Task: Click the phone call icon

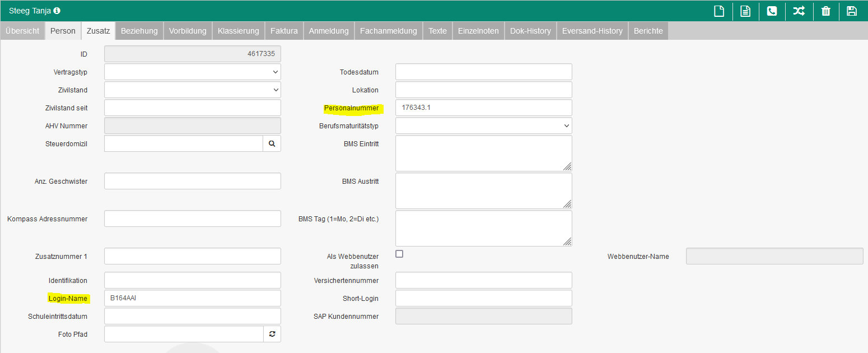Action: coord(772,11)
